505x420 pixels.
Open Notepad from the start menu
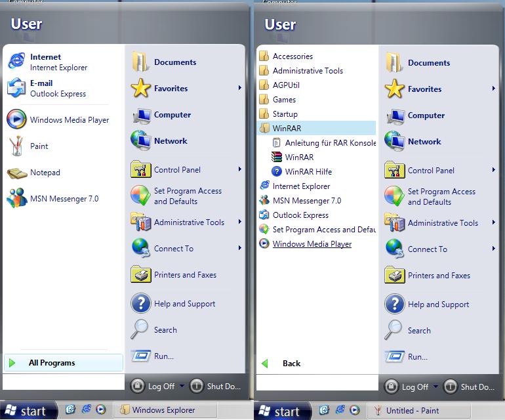click(45, 173)
